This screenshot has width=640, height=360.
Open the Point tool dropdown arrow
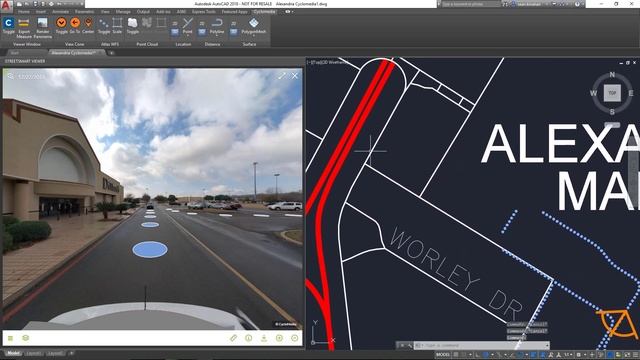(187, 36)
